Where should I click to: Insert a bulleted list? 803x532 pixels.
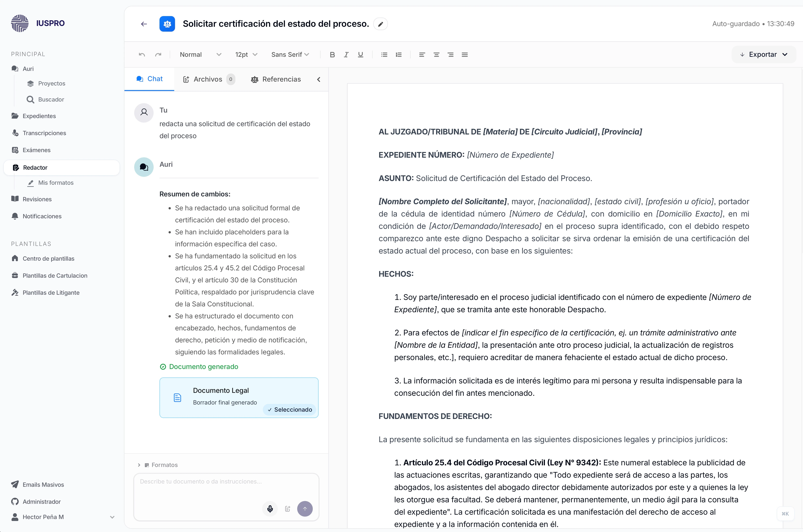coord(384,55)
